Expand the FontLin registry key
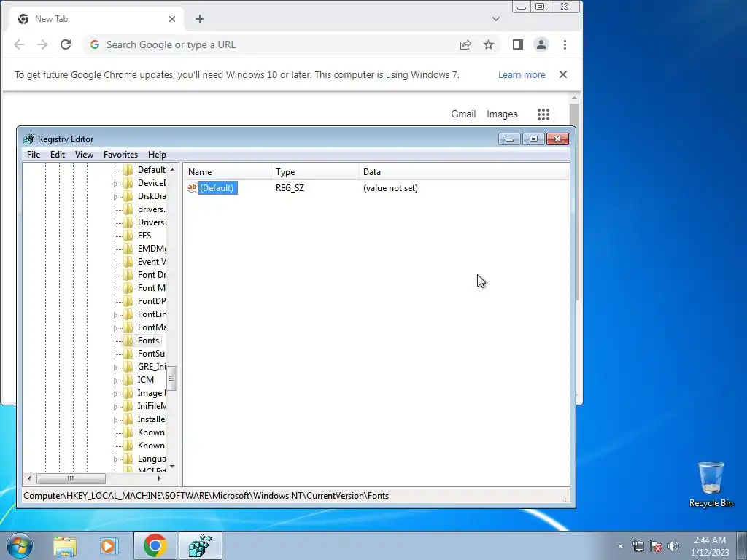The width and height of the screenshot is (747, 560). click(115, 315)
